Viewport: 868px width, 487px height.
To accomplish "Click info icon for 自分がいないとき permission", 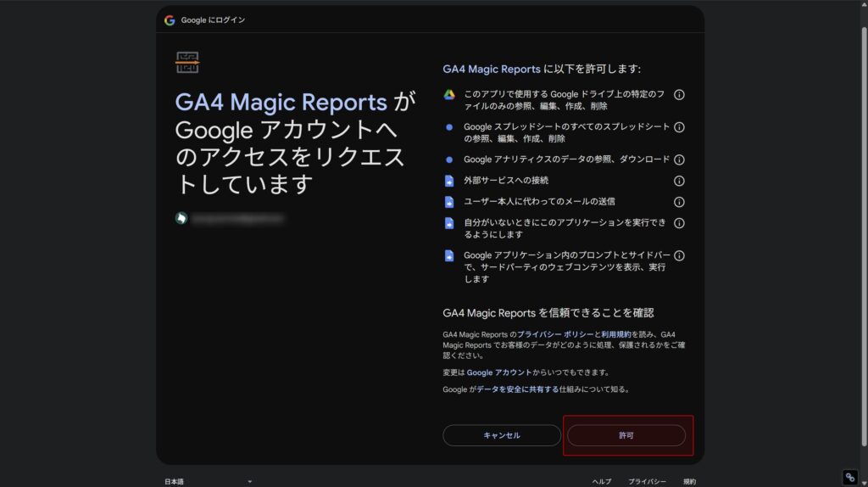I will tap(679, 223).
